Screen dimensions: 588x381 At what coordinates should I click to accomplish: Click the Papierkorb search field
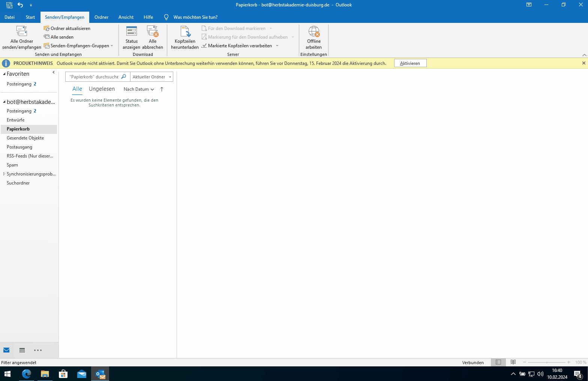click(x=93, y=77)
